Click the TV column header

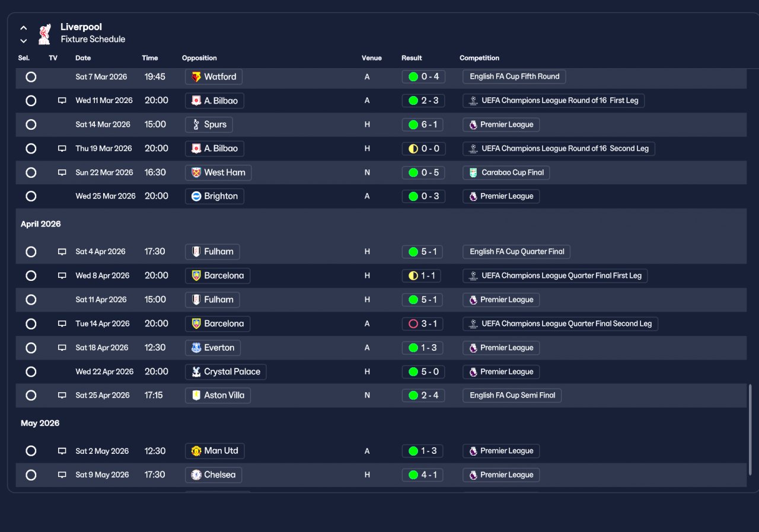tap(53, 58)
